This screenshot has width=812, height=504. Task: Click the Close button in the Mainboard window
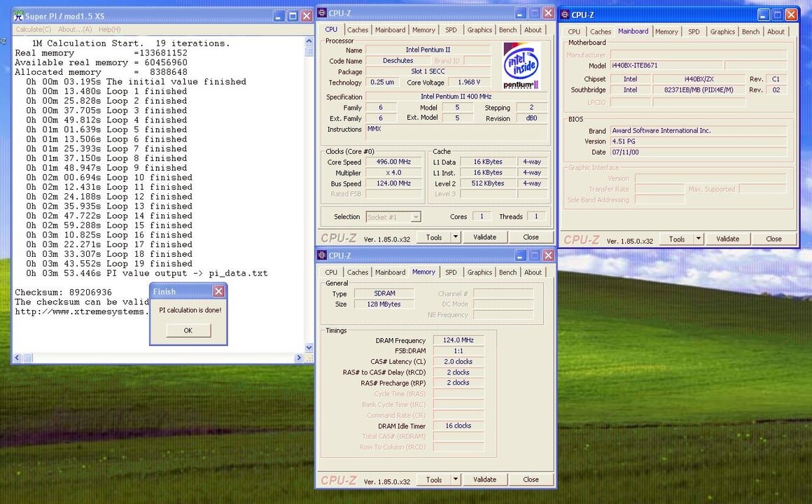pyautogui.click(x=773, y=239)
